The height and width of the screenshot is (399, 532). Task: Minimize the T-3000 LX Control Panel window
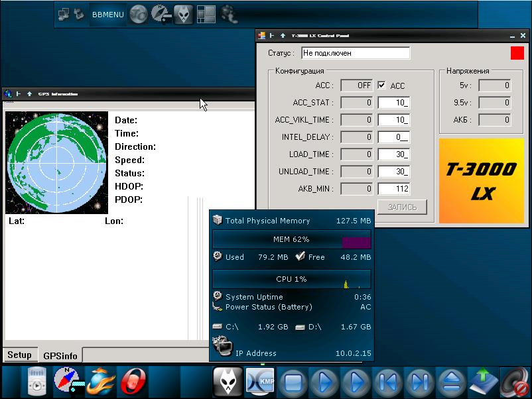512,36
